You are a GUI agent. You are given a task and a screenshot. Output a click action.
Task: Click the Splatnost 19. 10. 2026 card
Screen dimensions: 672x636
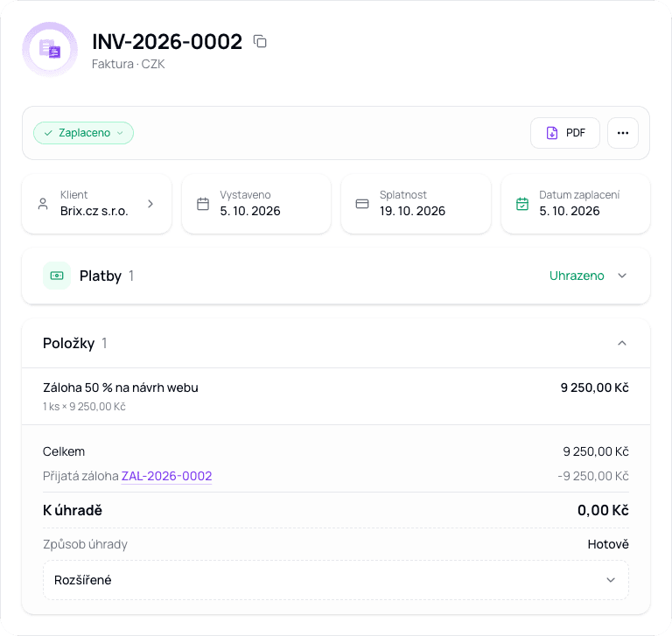416,204
